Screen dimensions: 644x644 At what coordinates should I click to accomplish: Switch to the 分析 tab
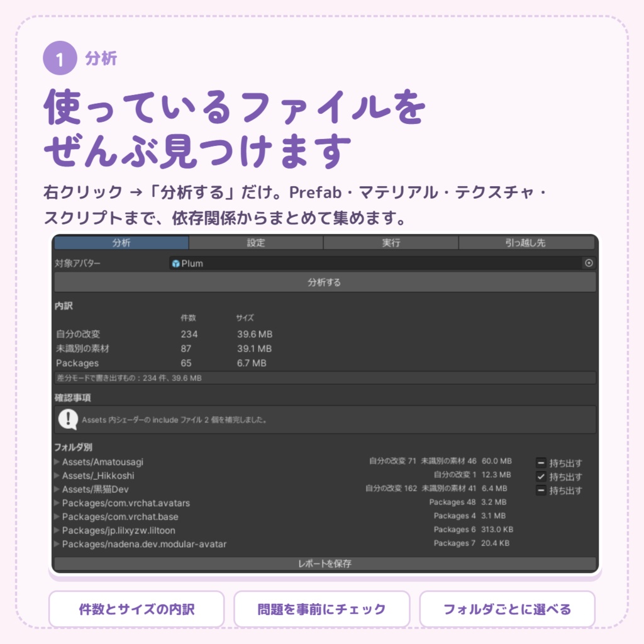tap(121, 242)
